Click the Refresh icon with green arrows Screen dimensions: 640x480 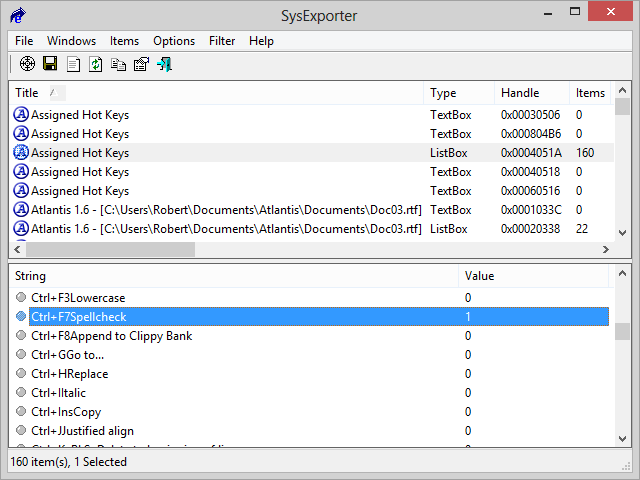[x=96, y=64]
